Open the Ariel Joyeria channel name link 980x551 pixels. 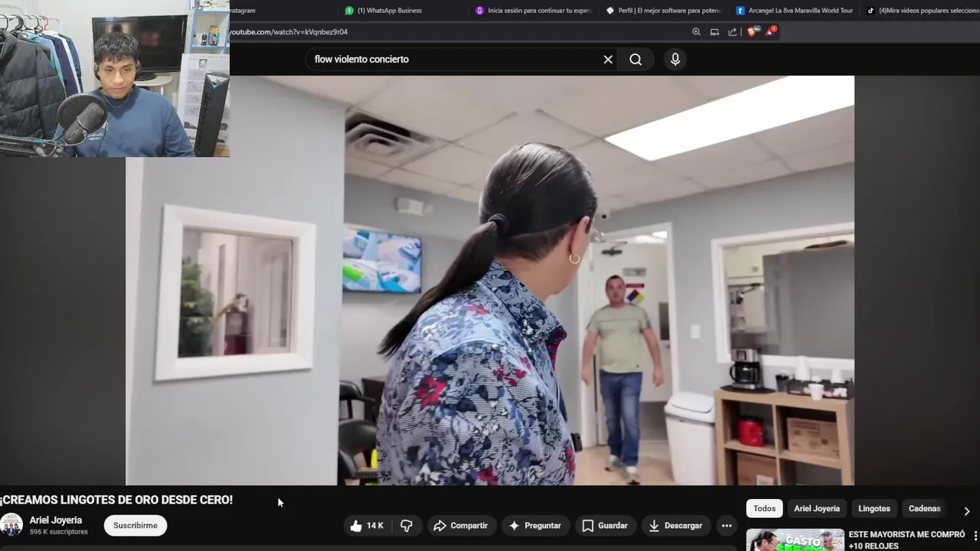pos(55,520)
